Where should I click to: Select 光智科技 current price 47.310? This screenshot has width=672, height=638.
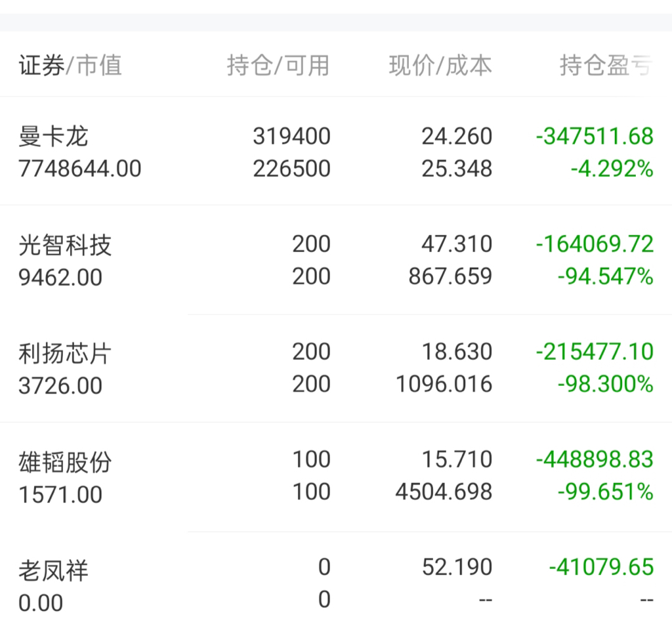pyautogui.click(x=457, y=244)
